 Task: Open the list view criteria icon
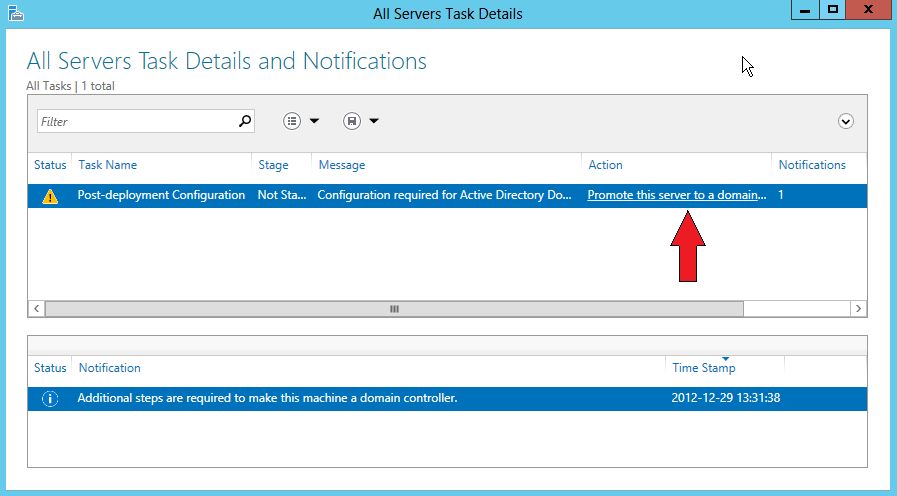click(x=292, y=121)
